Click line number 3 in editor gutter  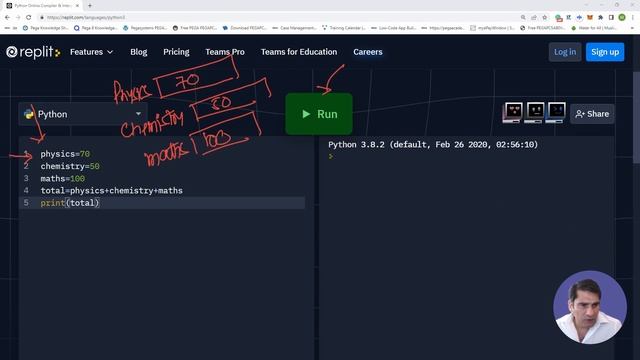(26, 178)
